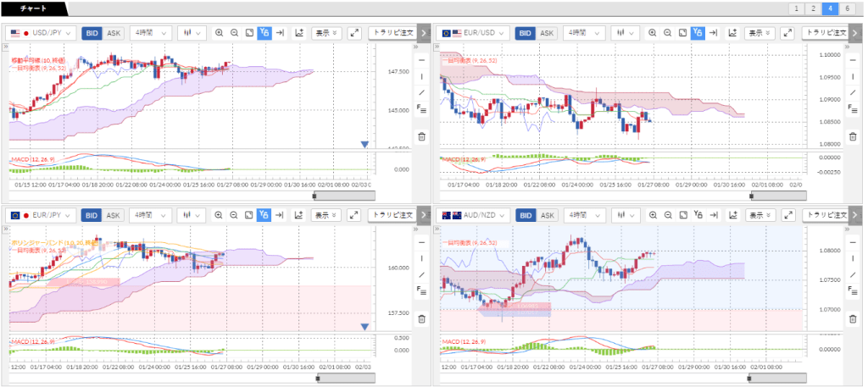Image resolution: width=868 pixels, height=387 pixels.
Task: Open 4時間 timeframe dropdown on EUR/USD chart
Action: click(587, 33)
